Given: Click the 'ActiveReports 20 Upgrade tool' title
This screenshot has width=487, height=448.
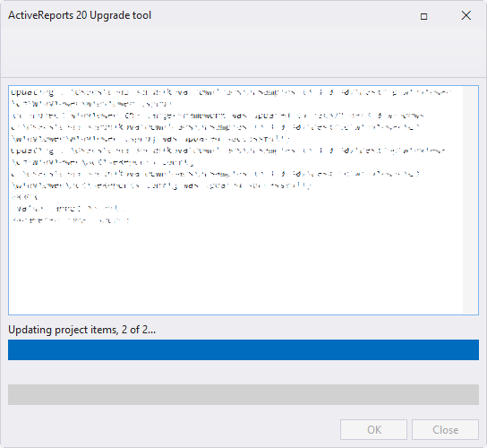Looking at the screenshot, I should coord(80,15).
